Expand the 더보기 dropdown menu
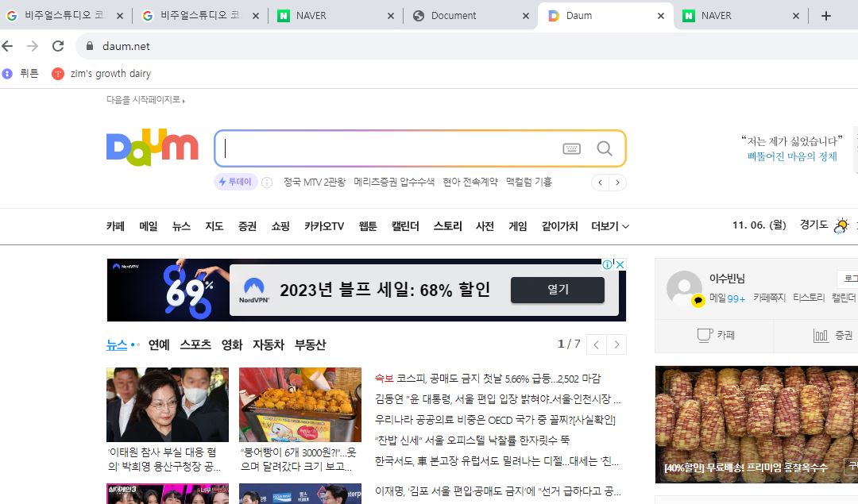 609,225
